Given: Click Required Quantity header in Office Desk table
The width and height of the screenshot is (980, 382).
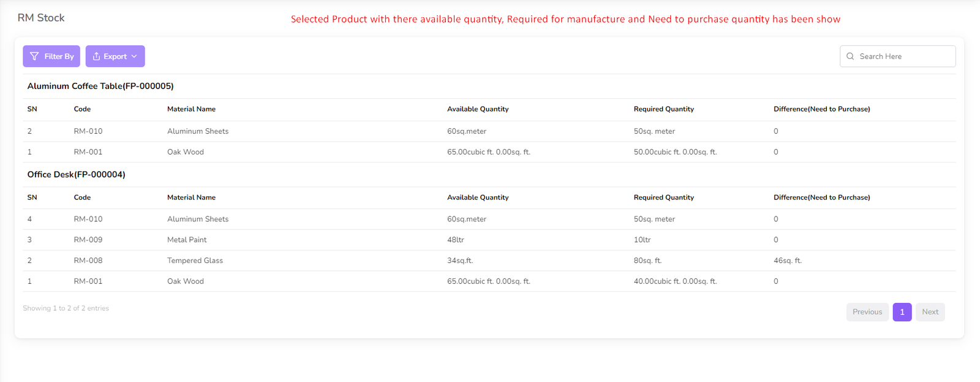Looking at the screenshot, I should 663,197.
